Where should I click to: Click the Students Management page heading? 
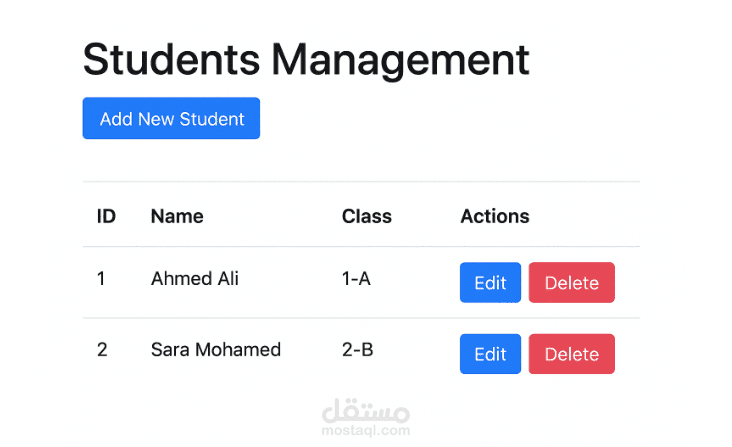(305, 59)
